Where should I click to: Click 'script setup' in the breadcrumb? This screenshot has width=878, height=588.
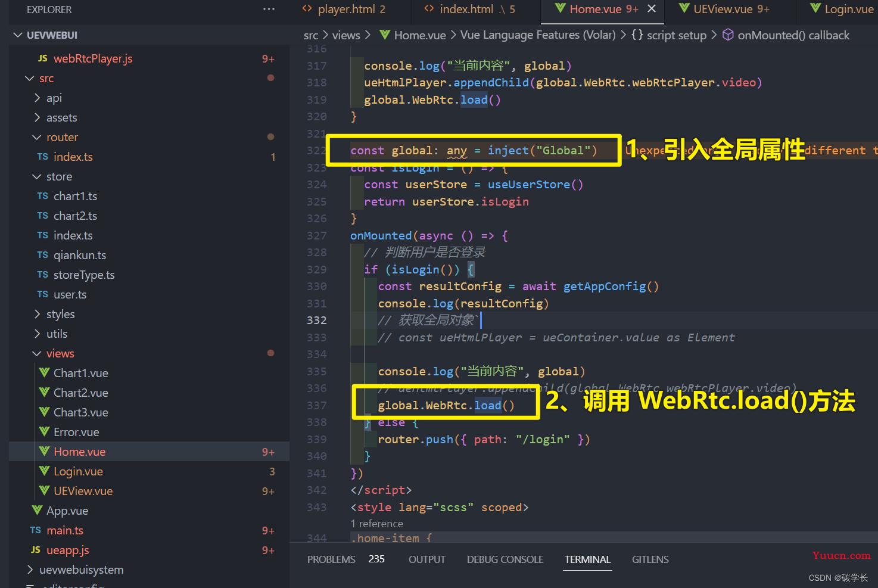pyautogui.click(x=677, y=36)
